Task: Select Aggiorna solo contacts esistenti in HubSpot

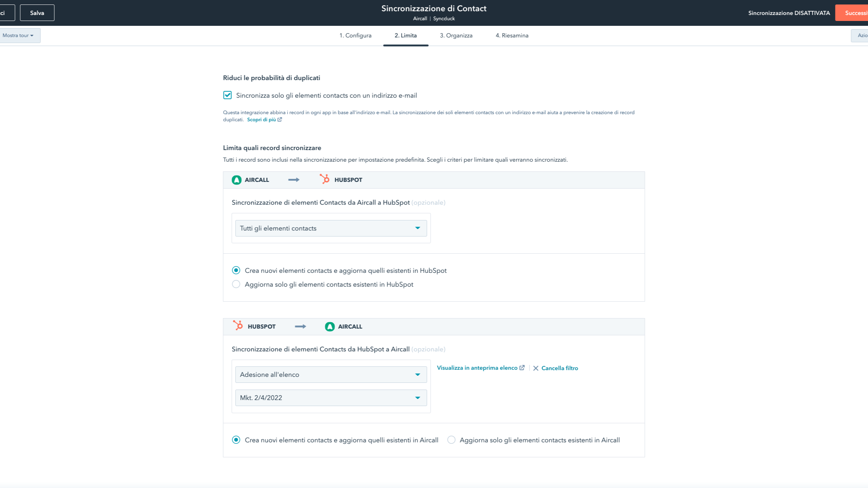Action: pyautogui.click(x=236, y=284)
